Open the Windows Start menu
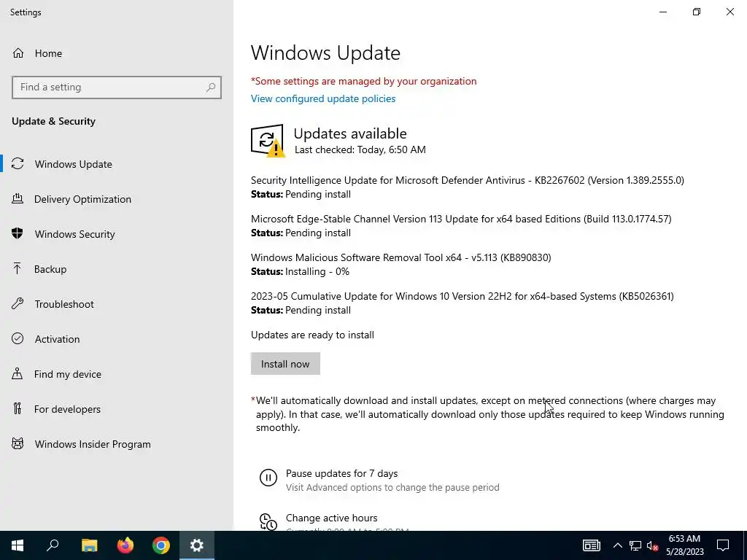 [18, 545]
